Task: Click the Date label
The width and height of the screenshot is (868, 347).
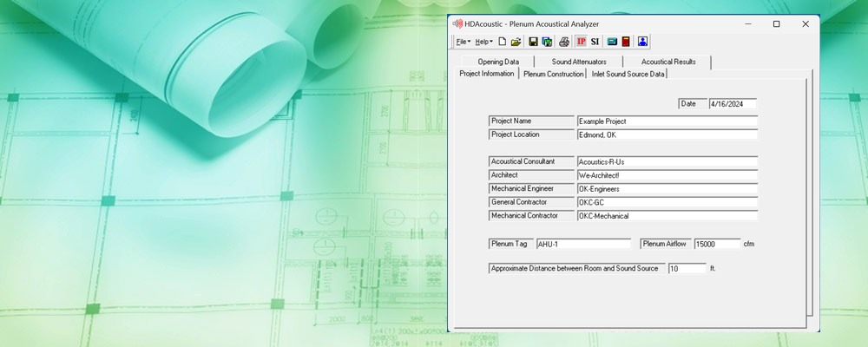Action: click(x=693, y=103)
